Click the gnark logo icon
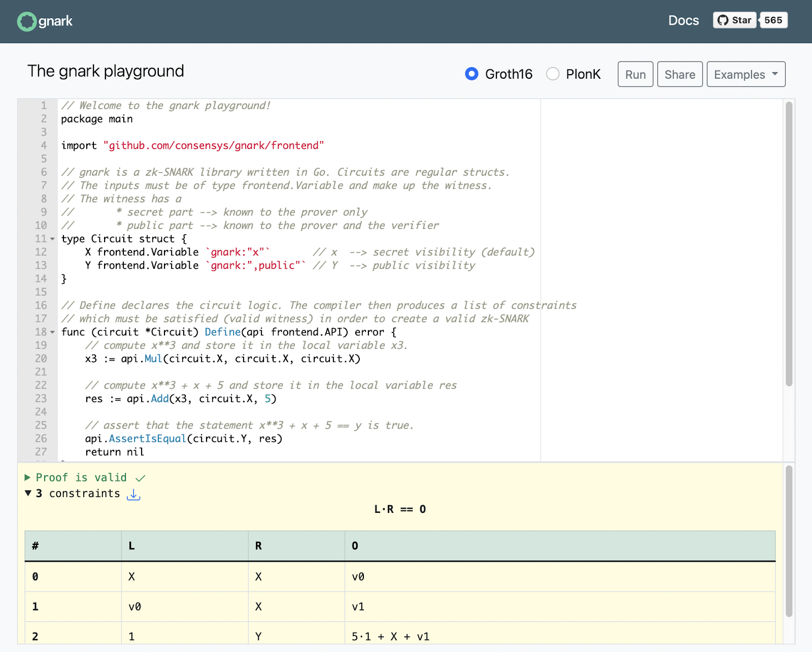 [x=26, y=21]
